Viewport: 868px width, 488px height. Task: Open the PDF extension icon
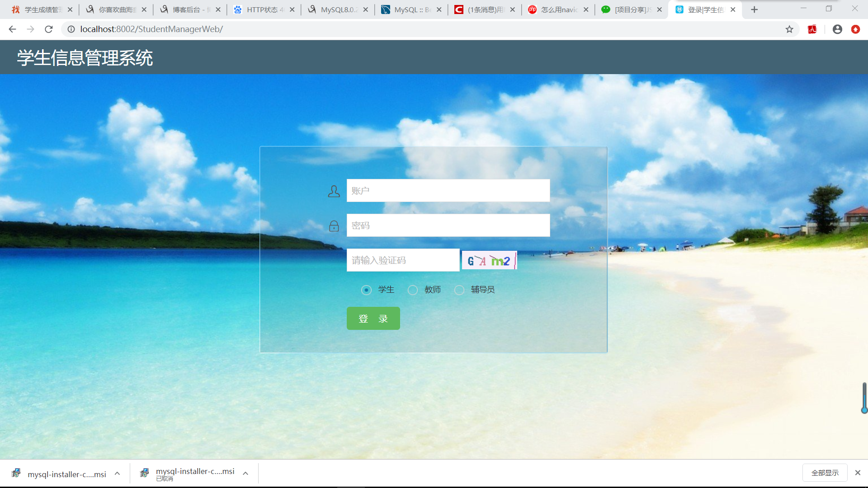[x=812, y=29]
